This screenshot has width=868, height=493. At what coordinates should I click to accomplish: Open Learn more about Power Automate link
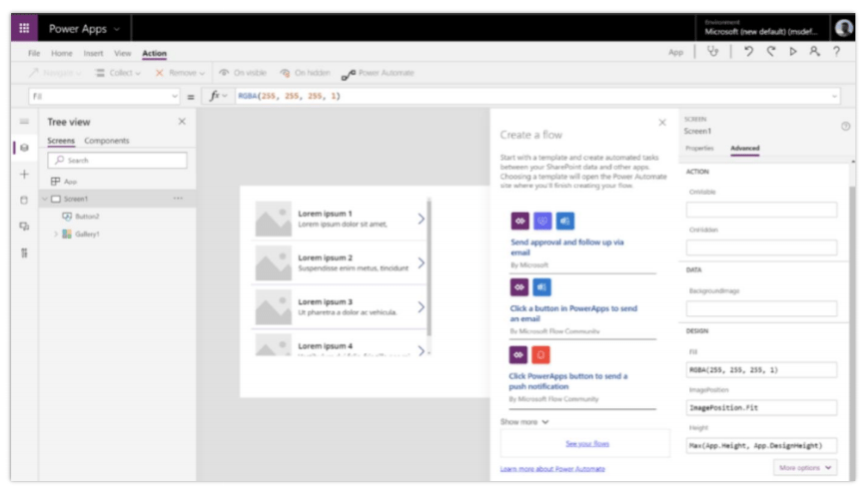tap(552, 468)
